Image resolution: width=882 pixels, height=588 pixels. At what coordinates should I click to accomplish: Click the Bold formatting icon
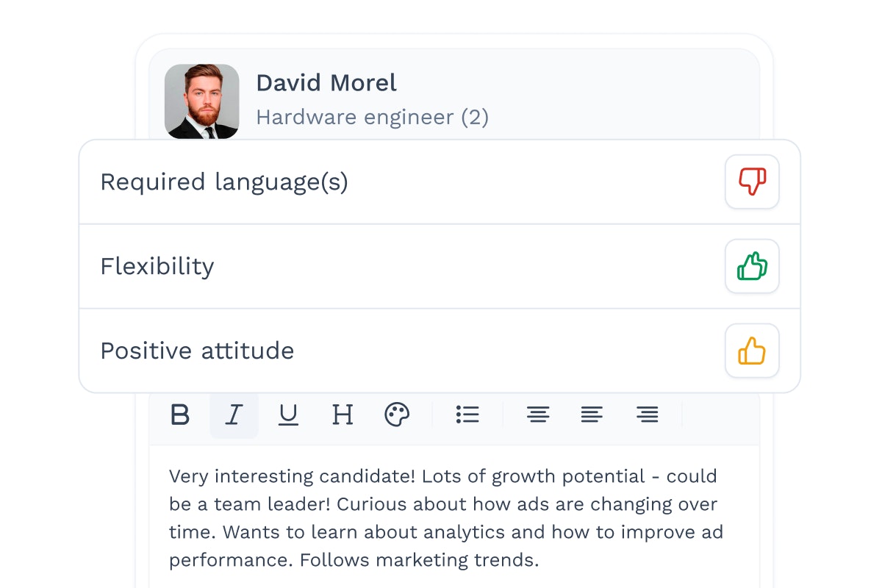click(180, 415)
